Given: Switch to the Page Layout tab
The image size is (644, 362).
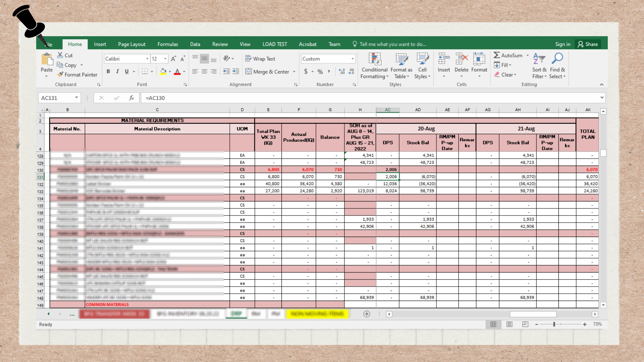Looking at the screenshot, I should point(131,44).
